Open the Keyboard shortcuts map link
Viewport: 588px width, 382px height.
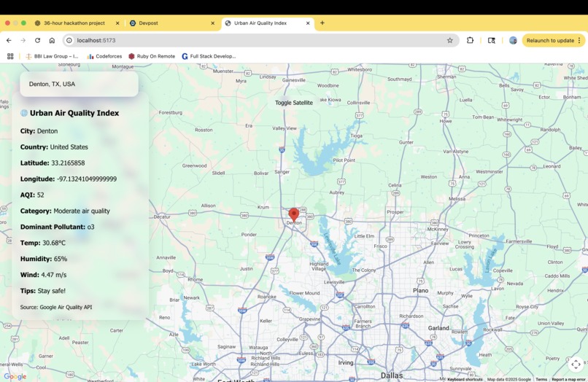click(465, 379)
